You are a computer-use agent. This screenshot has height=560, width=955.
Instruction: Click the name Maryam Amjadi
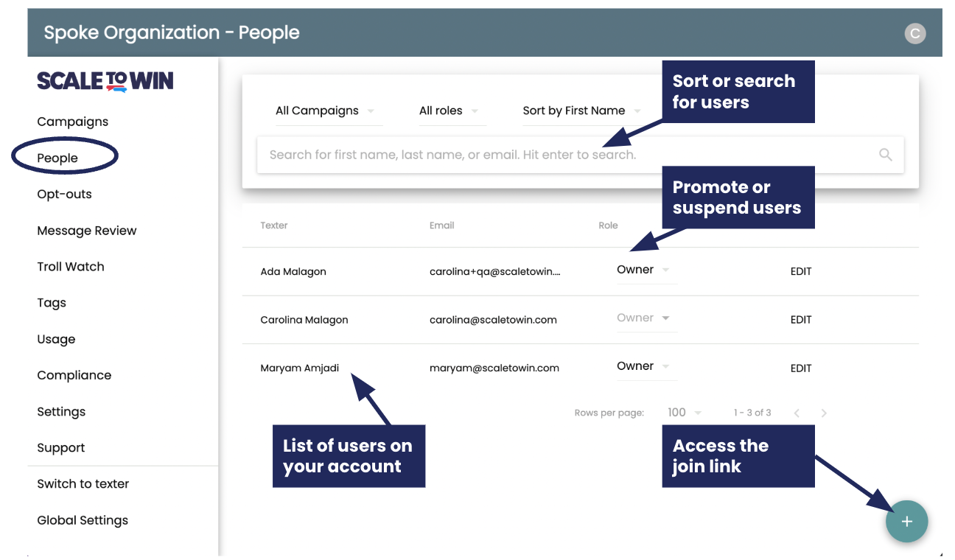click(300, 368)
